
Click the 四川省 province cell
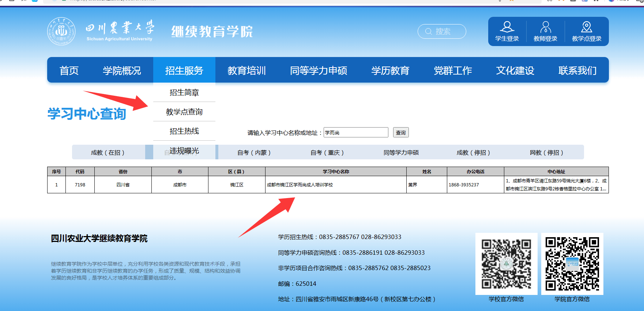click(123, 185)
